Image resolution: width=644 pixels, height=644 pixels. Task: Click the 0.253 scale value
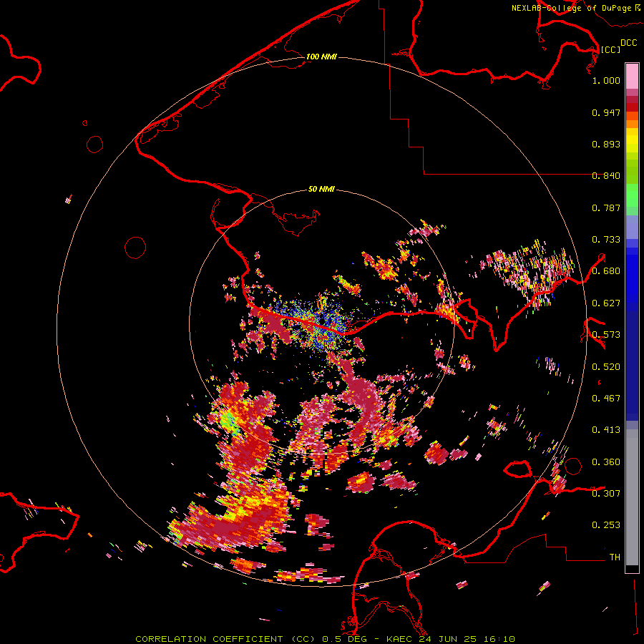[606, 525]
